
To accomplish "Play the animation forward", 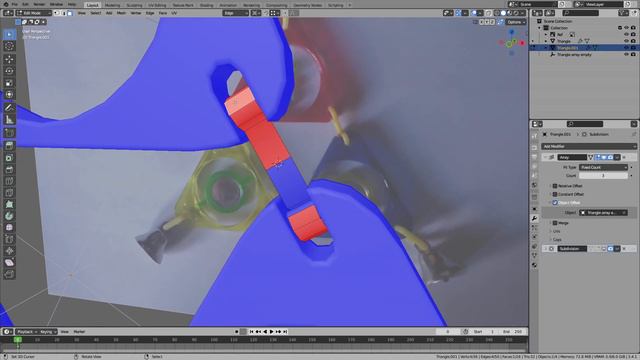I will pyautogui.click(x=271, y=332).
